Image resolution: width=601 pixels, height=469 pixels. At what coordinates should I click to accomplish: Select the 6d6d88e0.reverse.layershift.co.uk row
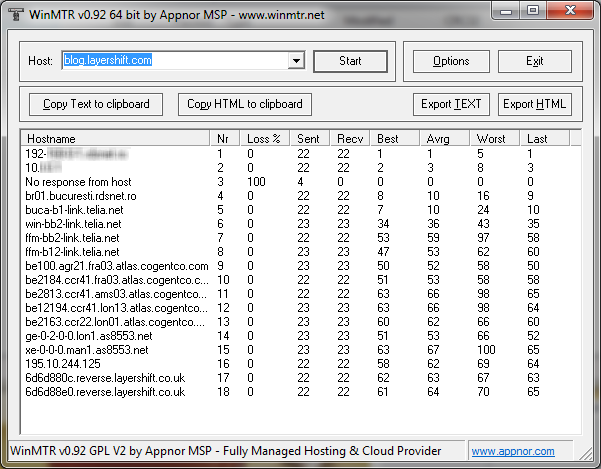coord(301,392)
